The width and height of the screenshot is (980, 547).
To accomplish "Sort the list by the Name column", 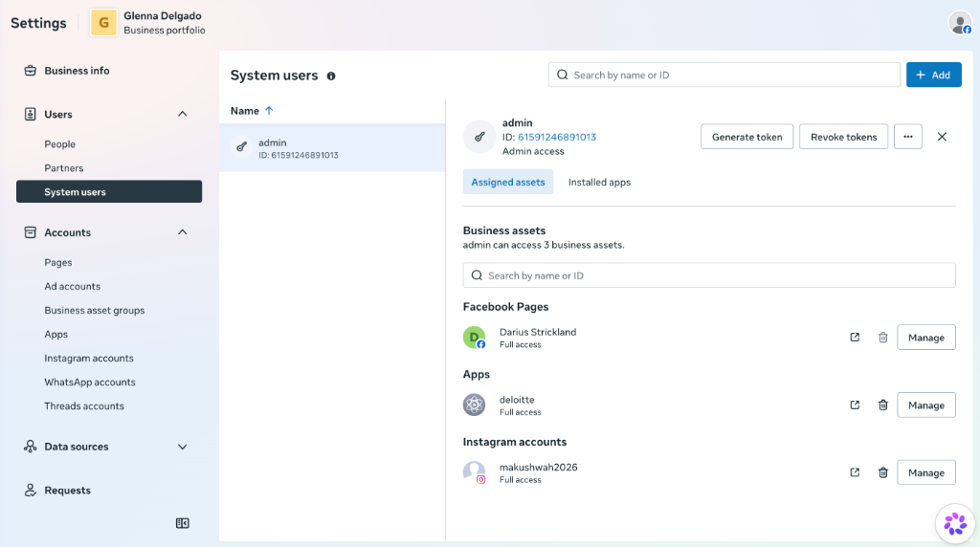I will [x=252, y=111].
